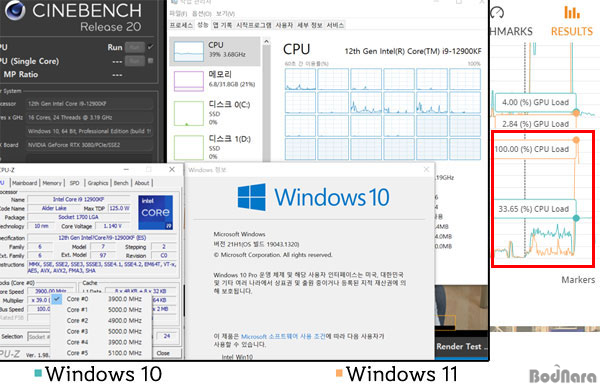Screen dimensions: 600x386
Task: Click the Cinebench sphere logo icon
Action: pos(15,10)
